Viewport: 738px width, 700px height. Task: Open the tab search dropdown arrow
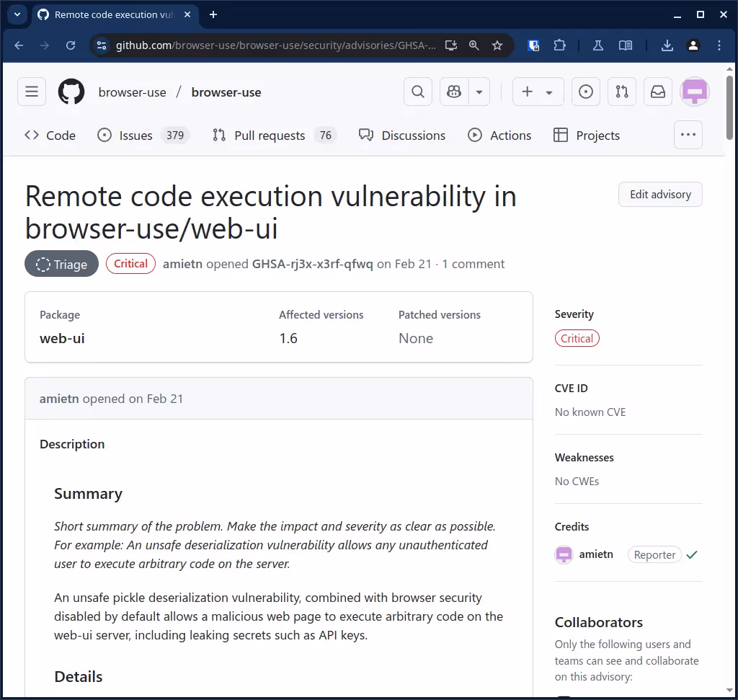tap(17, 14)
